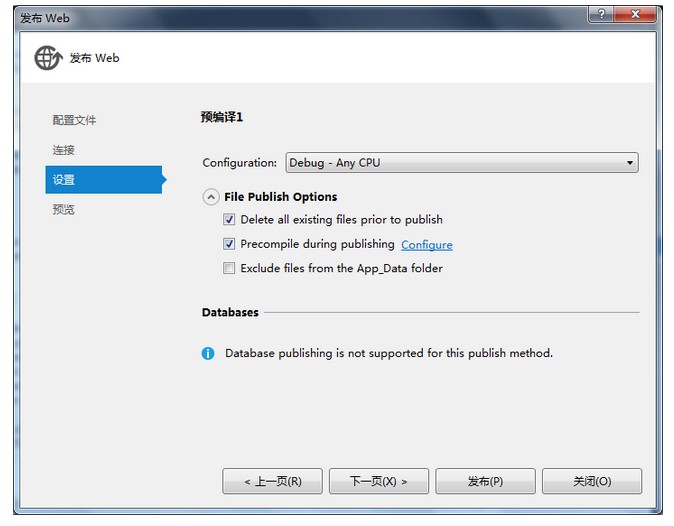Click the blue database info icon
This screenshot has width=674, height=526.
pos(208,353)
